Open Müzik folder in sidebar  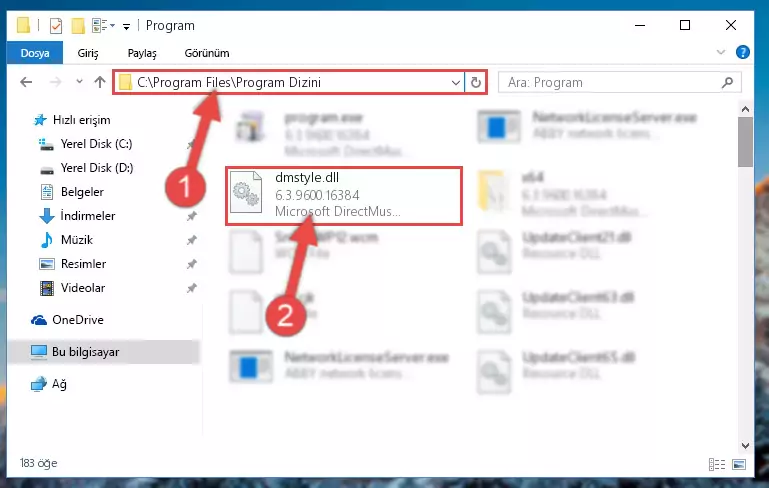pyautogui.click(x=77, y=240)
